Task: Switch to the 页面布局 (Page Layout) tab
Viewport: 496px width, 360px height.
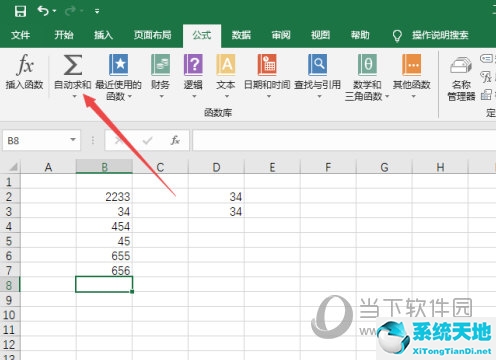Action: [152, 35]
